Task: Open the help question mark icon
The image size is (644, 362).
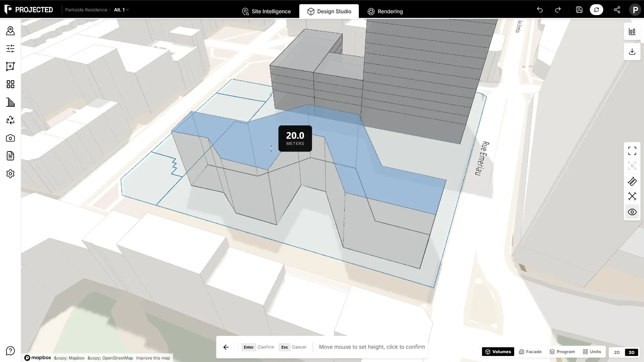Action: 10,351
